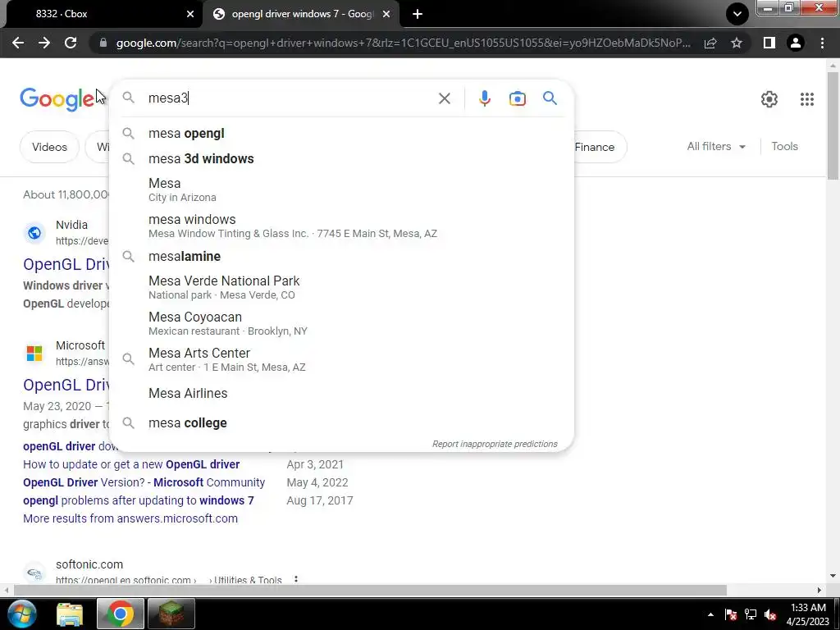Screen dimensions: 840x630
Task: Open the network status tray icon
Action: (x=751, y=614)
